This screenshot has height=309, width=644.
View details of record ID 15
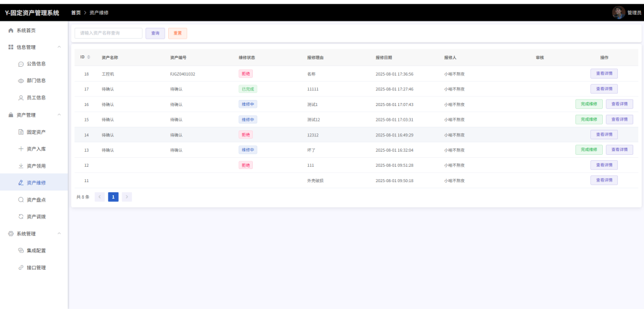coord(620,119)
